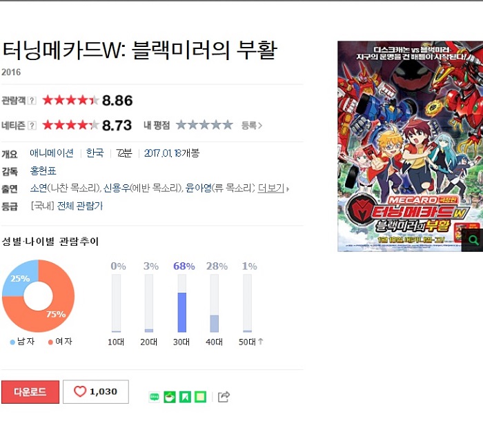Open the share arrow icon

click(x=224, y=396)
